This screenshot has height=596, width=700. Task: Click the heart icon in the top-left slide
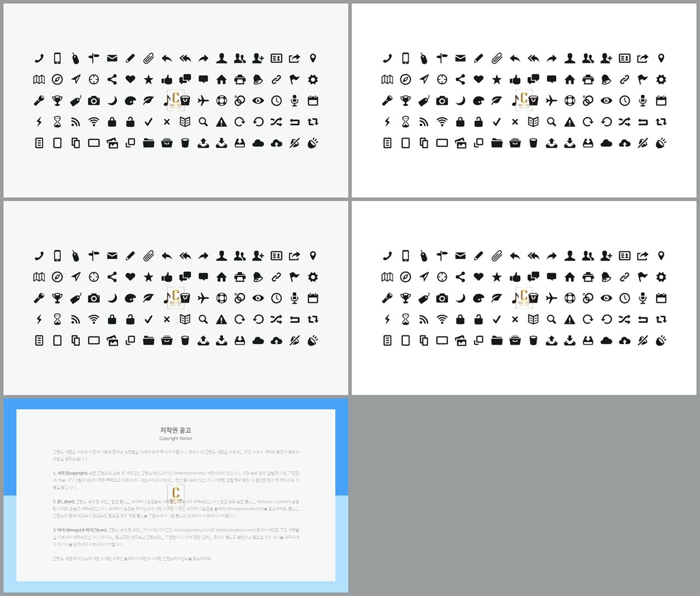(130, 79)
